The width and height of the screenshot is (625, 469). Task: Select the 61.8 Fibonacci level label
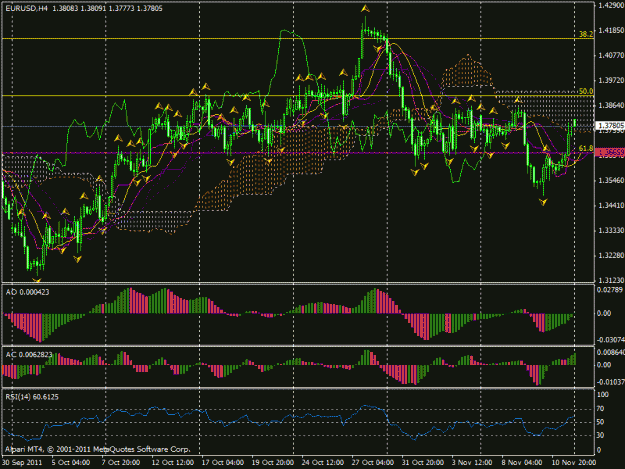586,148
